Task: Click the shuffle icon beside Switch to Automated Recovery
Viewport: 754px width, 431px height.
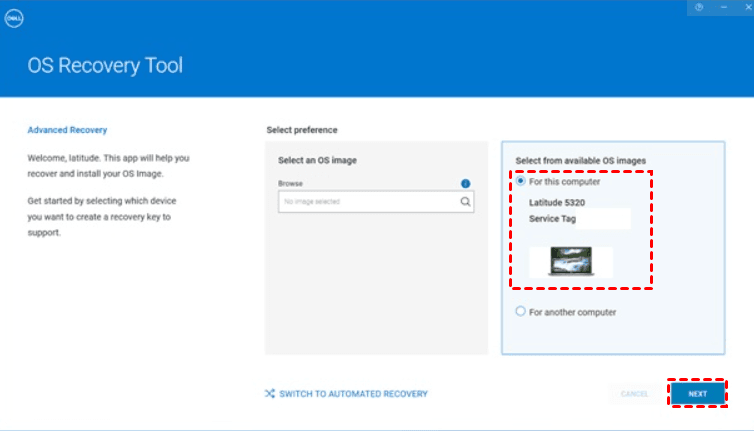Action: click(x=270, y=393)
